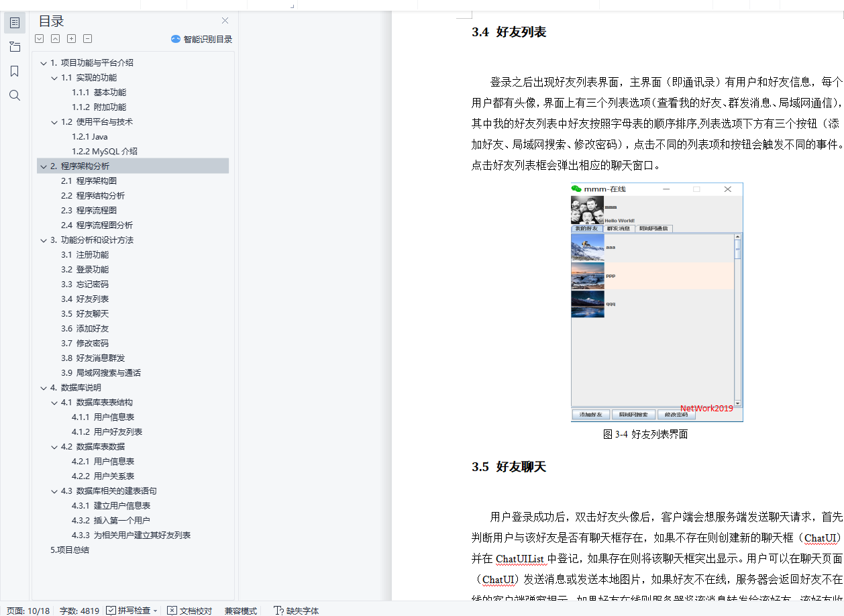Image resolution: width=844 pixels, height=616 pixels.
Task: Collapse the 4.1 数据库表表结构 chevron
Action: pyautogui.click(x=55, y=403)
